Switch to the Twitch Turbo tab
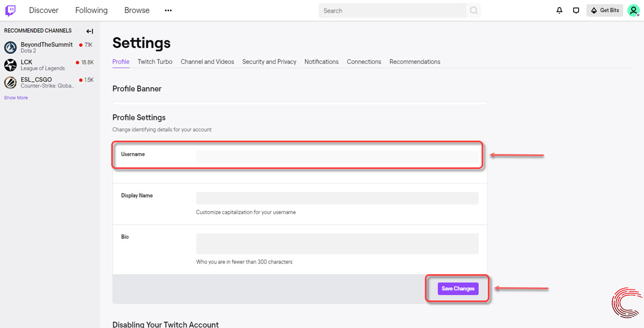 point(155,61)
